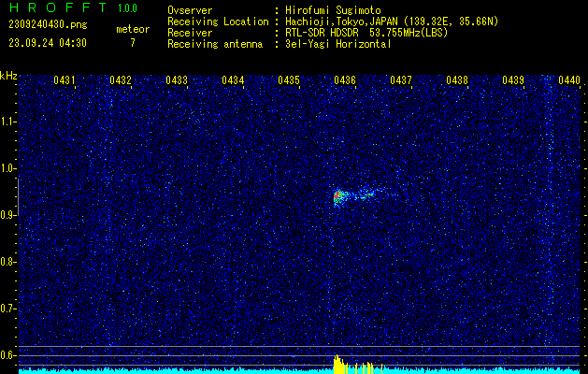The width and height of the screenshot is (588, 374).
Task: Click the kHz axis label
Action: 8,76
